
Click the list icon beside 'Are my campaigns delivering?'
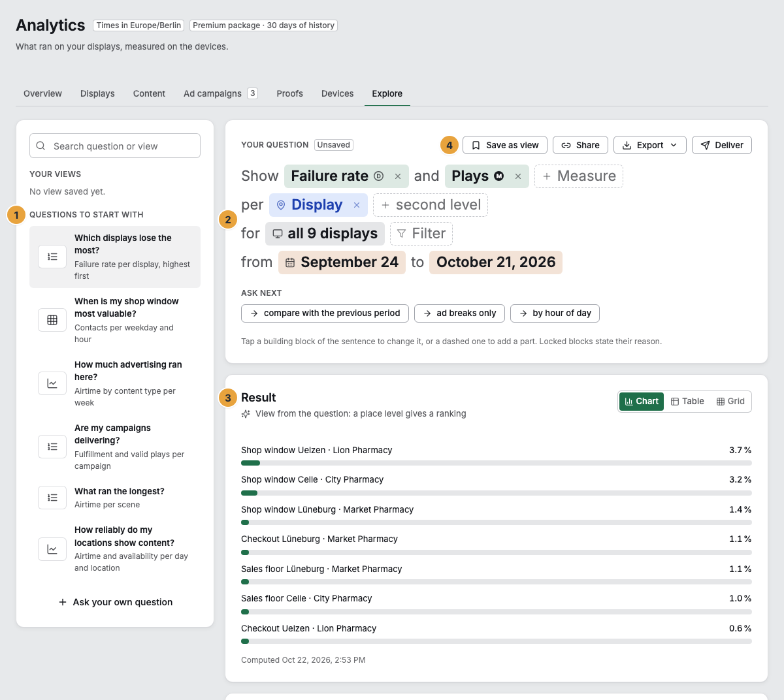[52, 447]
